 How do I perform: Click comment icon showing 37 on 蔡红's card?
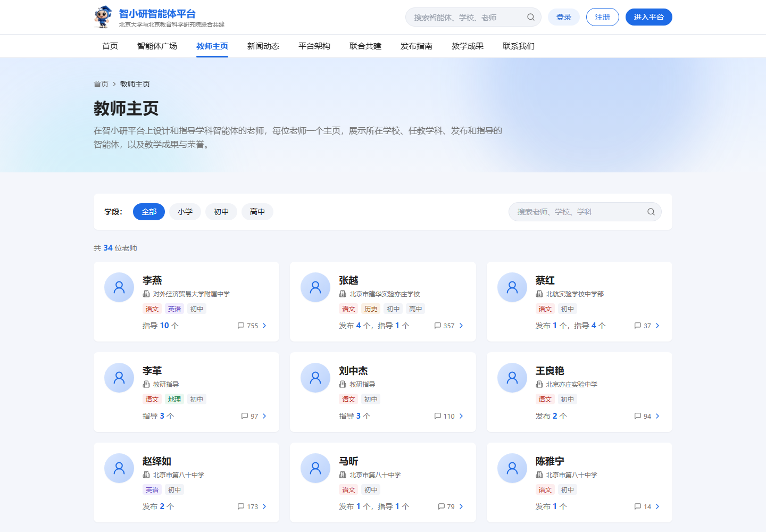[x=638, y=326]
